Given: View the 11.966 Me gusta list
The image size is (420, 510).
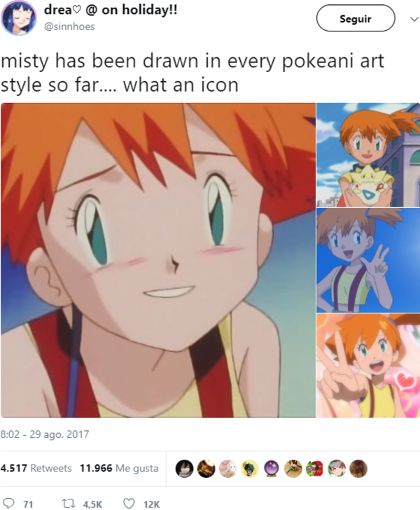Looking at the screenshot, I should point(119,468).
